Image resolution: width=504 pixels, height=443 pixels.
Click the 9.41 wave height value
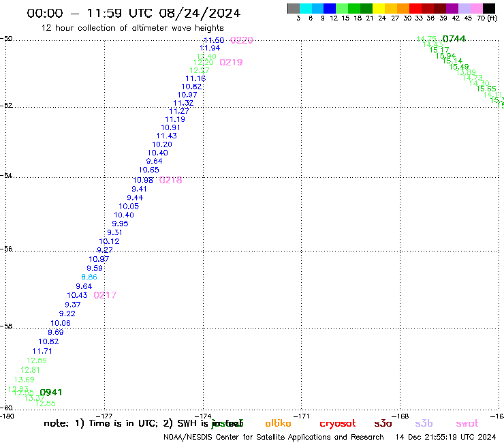(139, 189)
